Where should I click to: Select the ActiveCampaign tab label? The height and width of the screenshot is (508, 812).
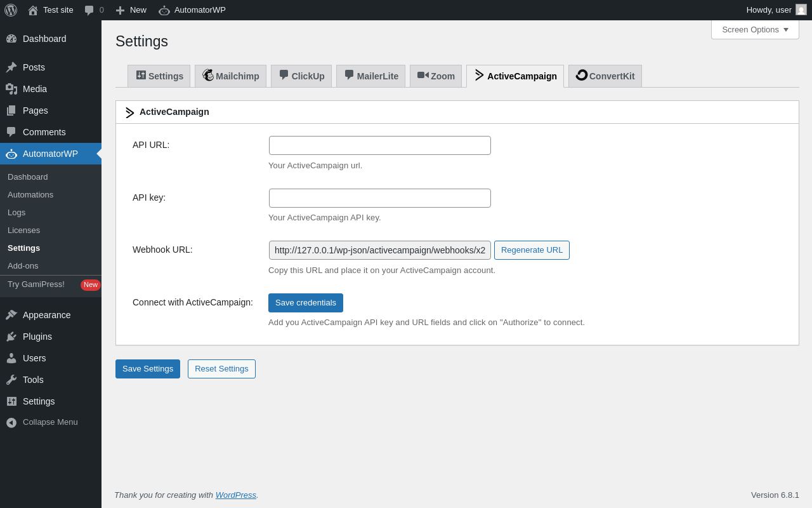click(x=522, y=76)
